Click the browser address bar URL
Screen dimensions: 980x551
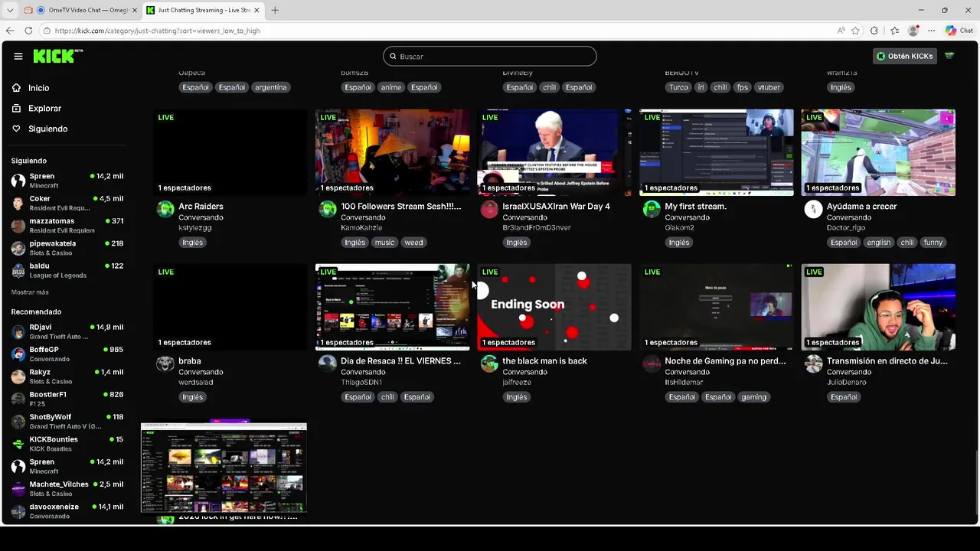click(x=157, y=31)
